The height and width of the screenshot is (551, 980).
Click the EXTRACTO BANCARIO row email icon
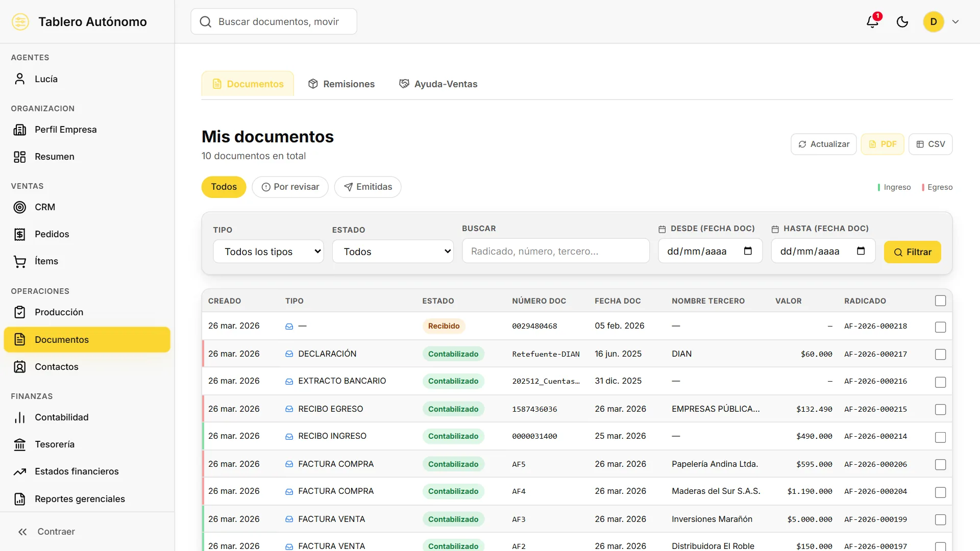289,382
